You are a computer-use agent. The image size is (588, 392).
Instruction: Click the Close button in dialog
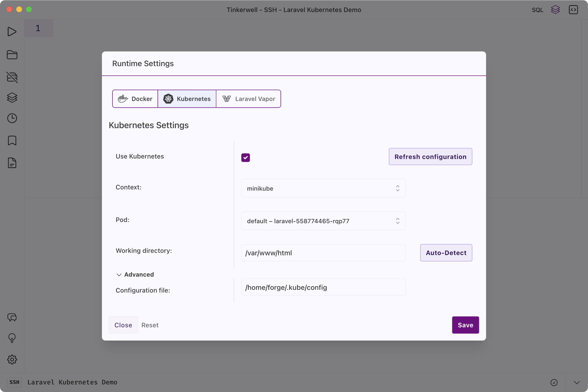[x=123, y=325]
